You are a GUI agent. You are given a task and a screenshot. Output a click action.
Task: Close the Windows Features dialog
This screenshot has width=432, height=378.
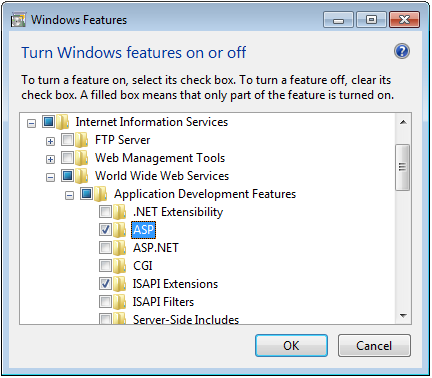click(x=404, y=20)
